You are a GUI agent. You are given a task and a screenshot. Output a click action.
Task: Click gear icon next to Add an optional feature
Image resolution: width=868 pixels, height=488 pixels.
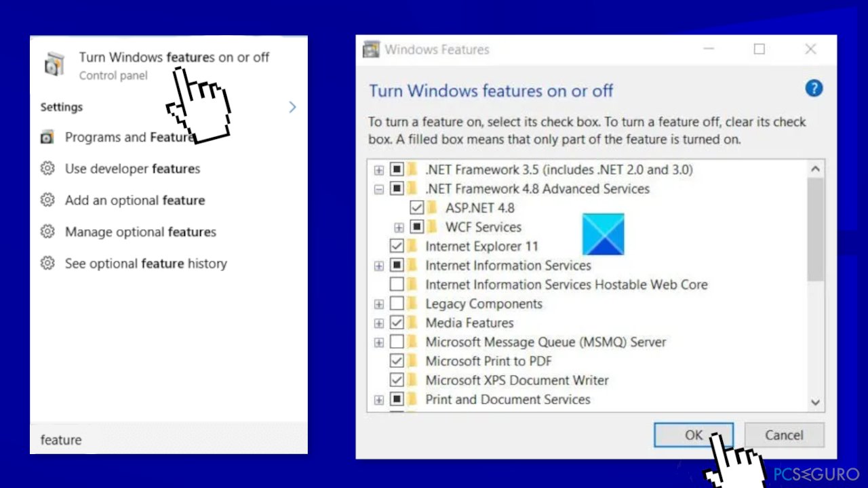(47, 200)
